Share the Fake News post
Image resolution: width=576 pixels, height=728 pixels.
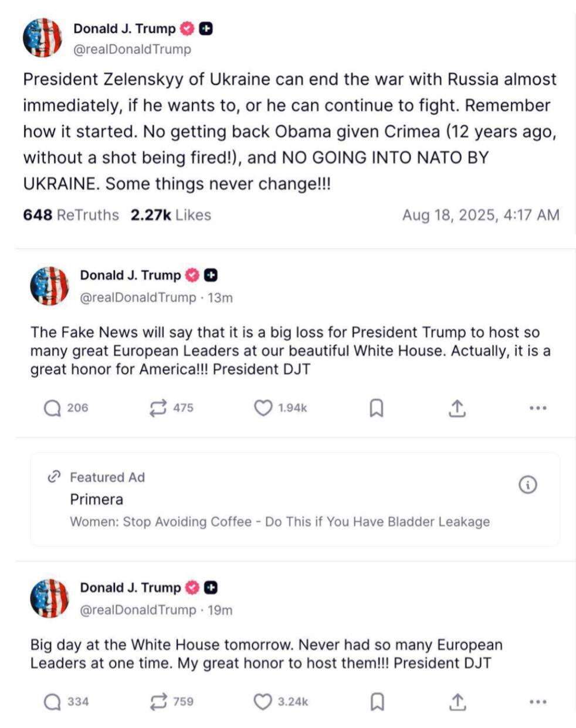pyautogui.click(x=457, y=409)
